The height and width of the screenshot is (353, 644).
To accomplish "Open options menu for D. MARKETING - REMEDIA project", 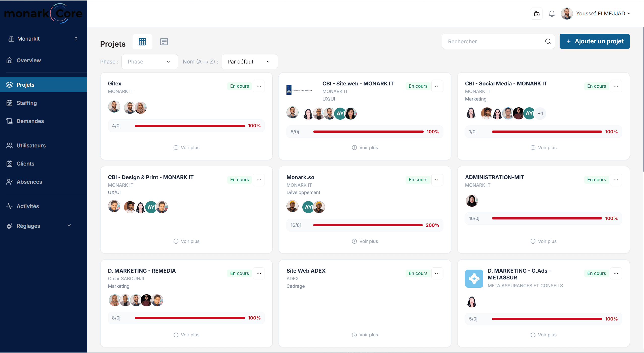I will (x=259, y=273).
